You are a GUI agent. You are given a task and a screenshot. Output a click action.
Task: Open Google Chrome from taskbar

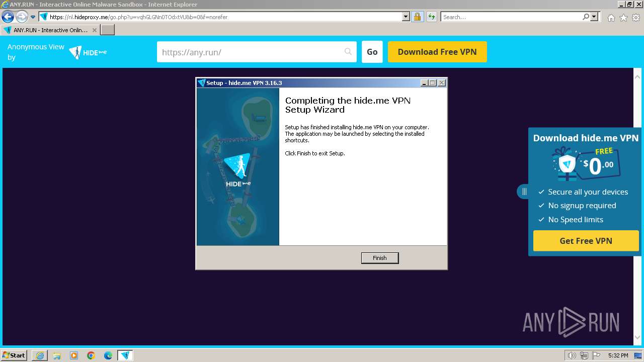91,355
